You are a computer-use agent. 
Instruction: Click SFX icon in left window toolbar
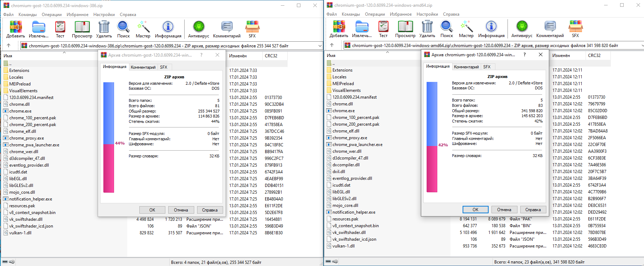tap(252, 29)
